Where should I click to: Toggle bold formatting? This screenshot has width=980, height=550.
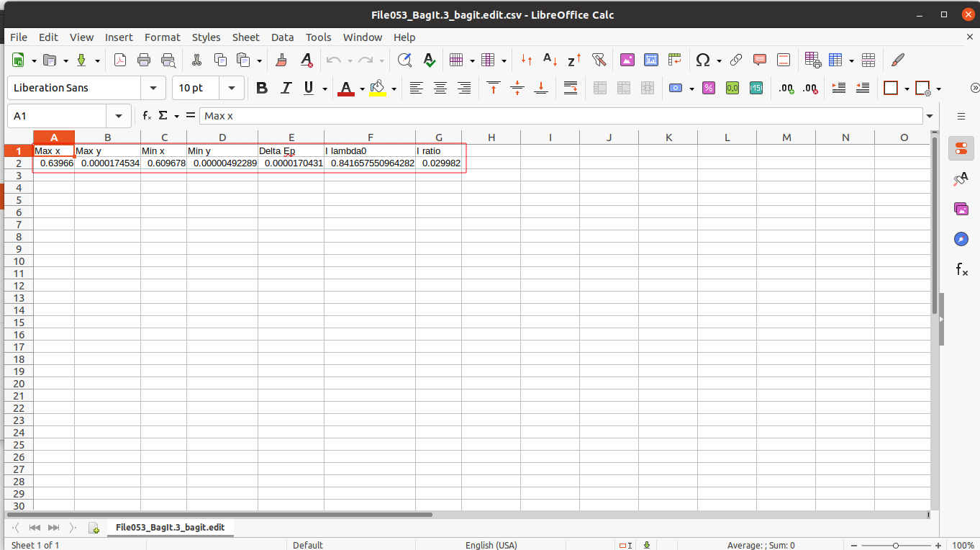point(261,88)
